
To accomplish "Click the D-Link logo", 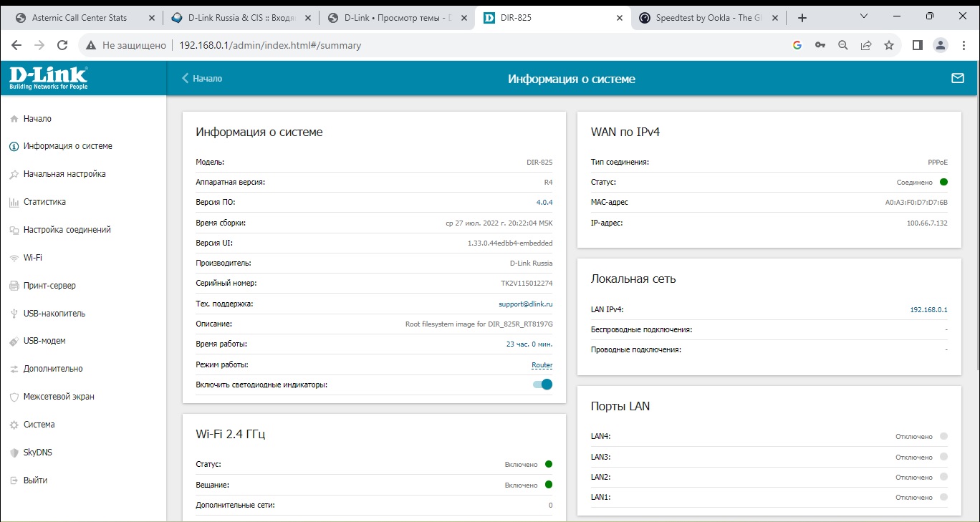I will tap(49, 78).
